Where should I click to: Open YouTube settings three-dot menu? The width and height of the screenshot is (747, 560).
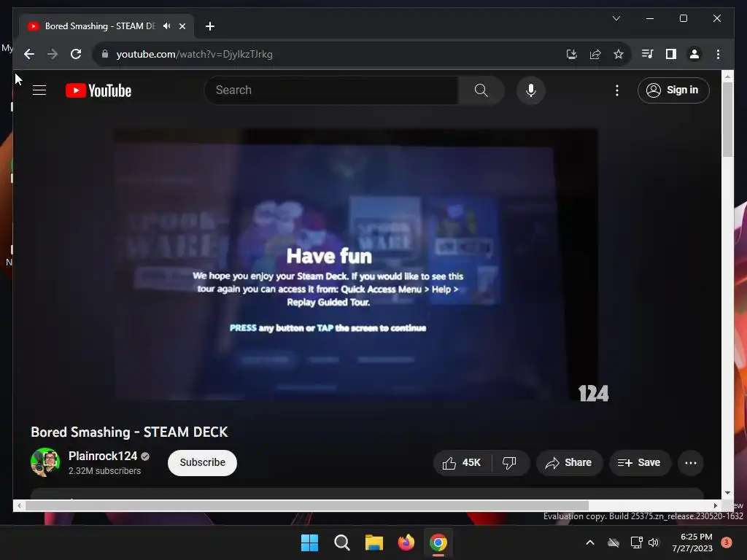pyautogui.click(x=617, y=90)
